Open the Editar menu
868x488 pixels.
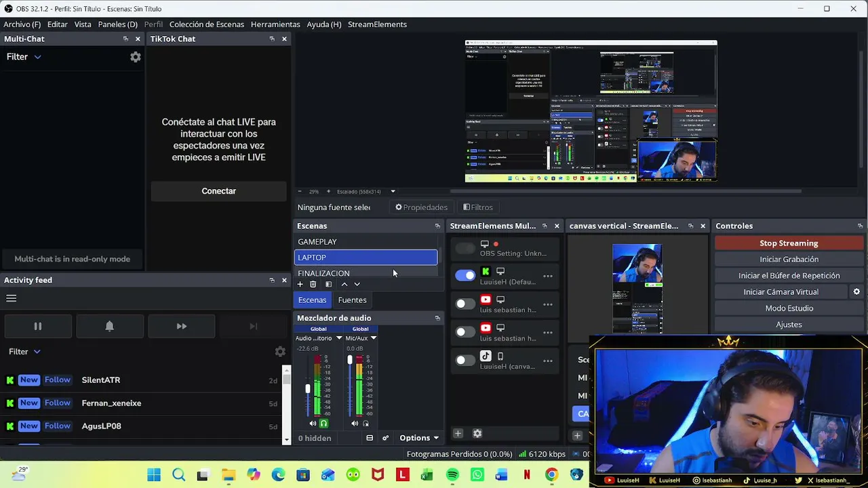coord(58,24)
